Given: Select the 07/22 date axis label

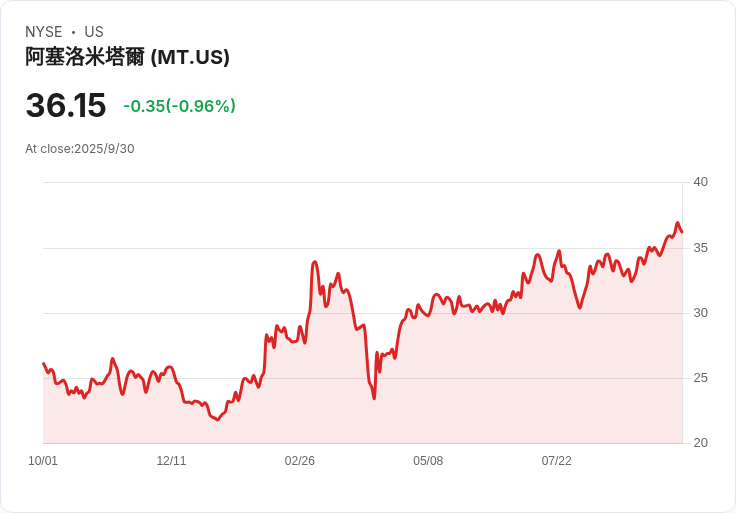Looking at the screenshot, I should click(557, 461).
